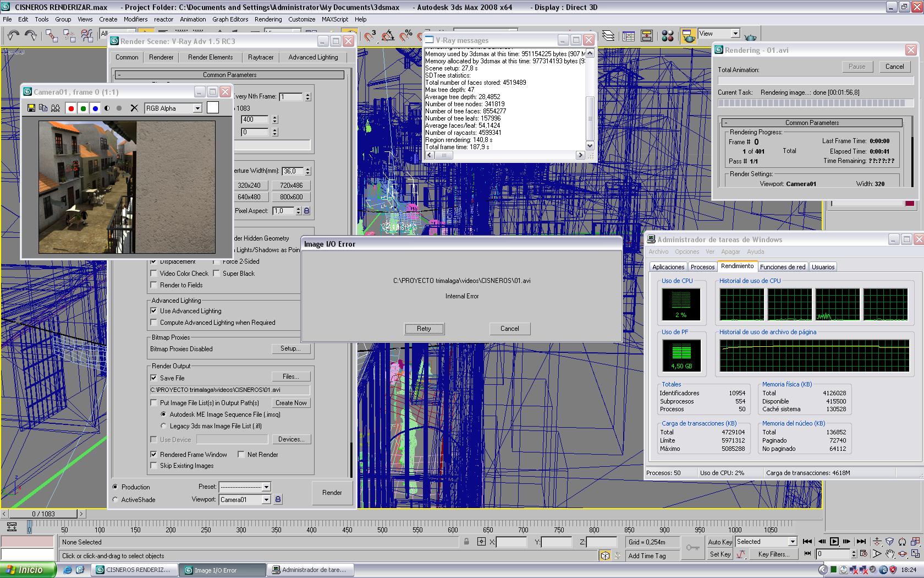
Task: Select the Select and Link tool
Action: point(51,36)
